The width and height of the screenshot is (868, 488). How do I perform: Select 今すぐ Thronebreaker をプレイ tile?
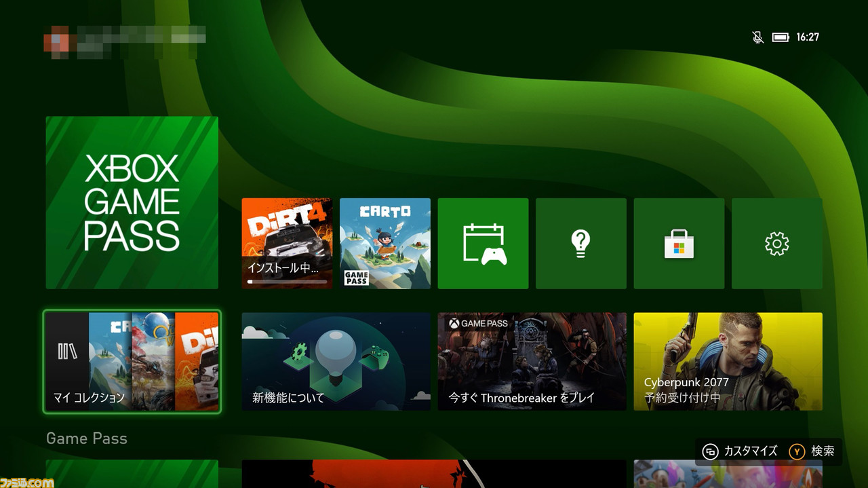click(532, 361)
